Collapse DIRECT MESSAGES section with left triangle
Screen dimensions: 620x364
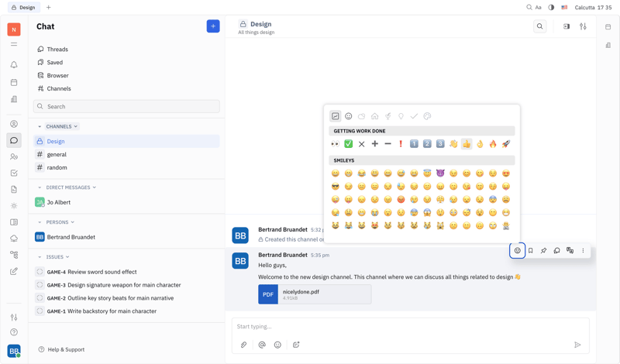[40, 187]
